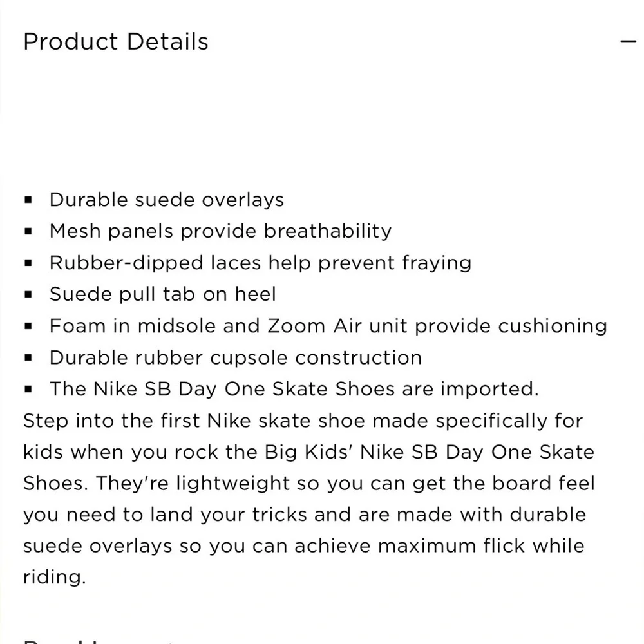Click the paragraph starting Step into the first

point(309,499)
